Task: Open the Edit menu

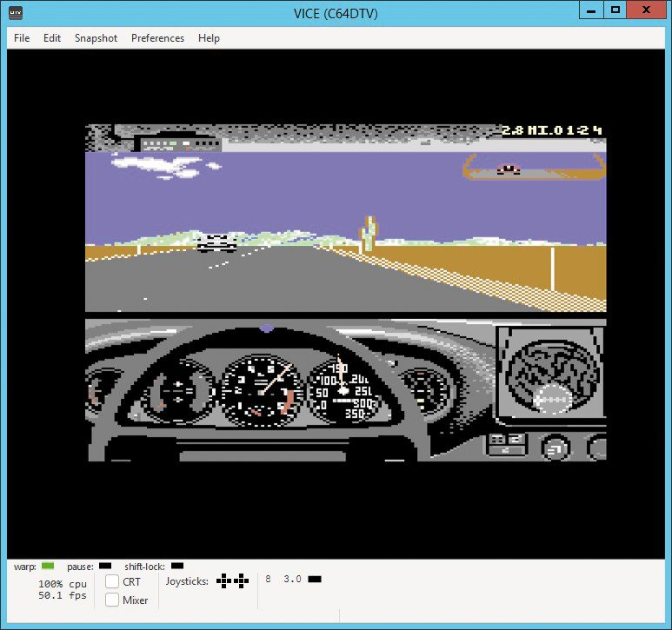Action: [52, 38]
